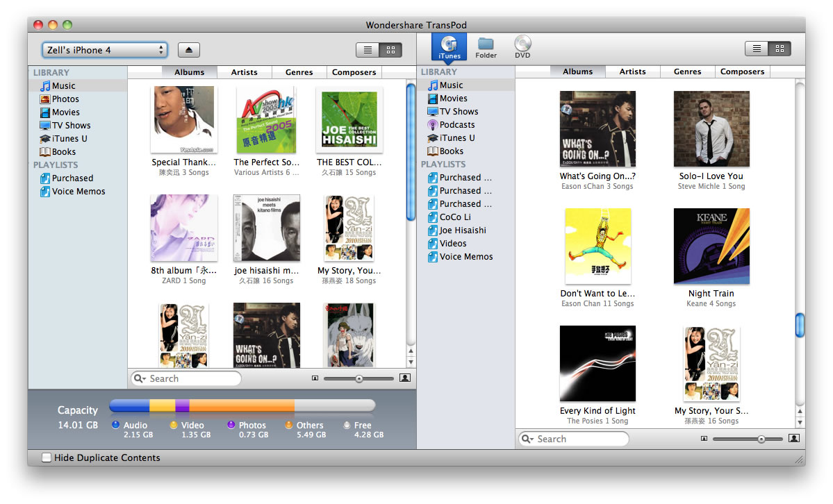
Task: Select Albums tab in iTunes pane
Action: 577,72
